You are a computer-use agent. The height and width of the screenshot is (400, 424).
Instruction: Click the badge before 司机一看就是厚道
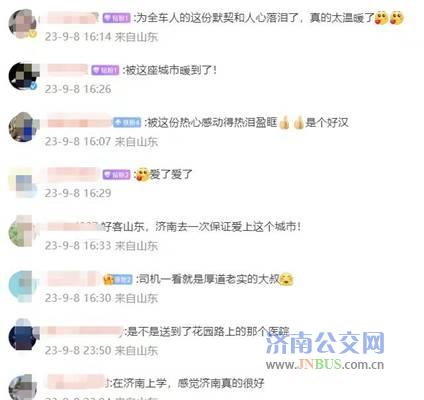[118, 279]
